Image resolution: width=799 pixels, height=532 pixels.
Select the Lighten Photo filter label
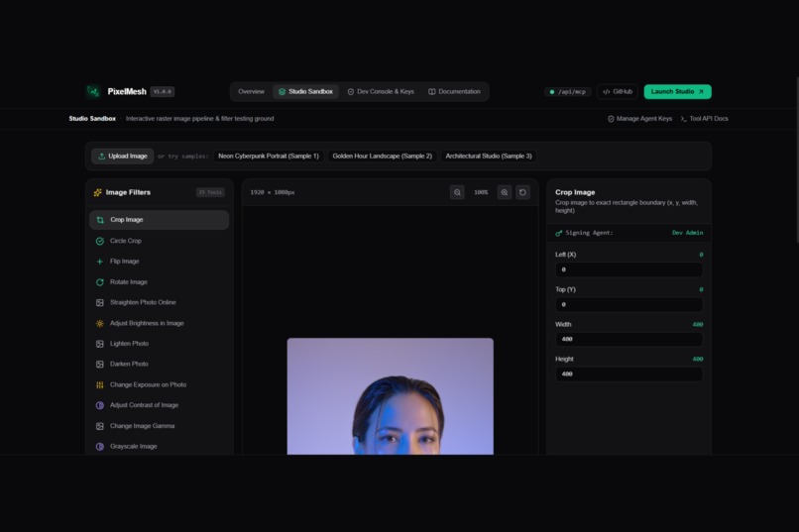tap(130, 344)
